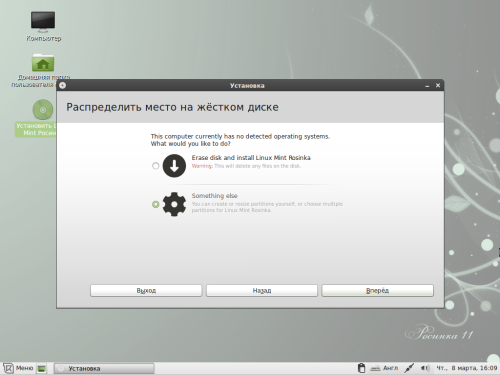
Task: Click the installer window menu icon in titlebar
Action: (62, 85)
